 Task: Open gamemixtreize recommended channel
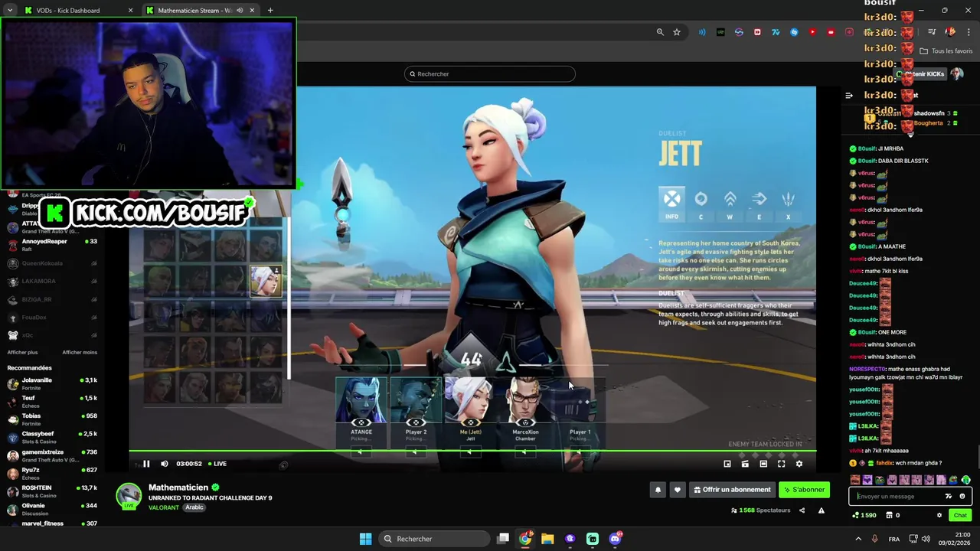click(x=52, y=455)
